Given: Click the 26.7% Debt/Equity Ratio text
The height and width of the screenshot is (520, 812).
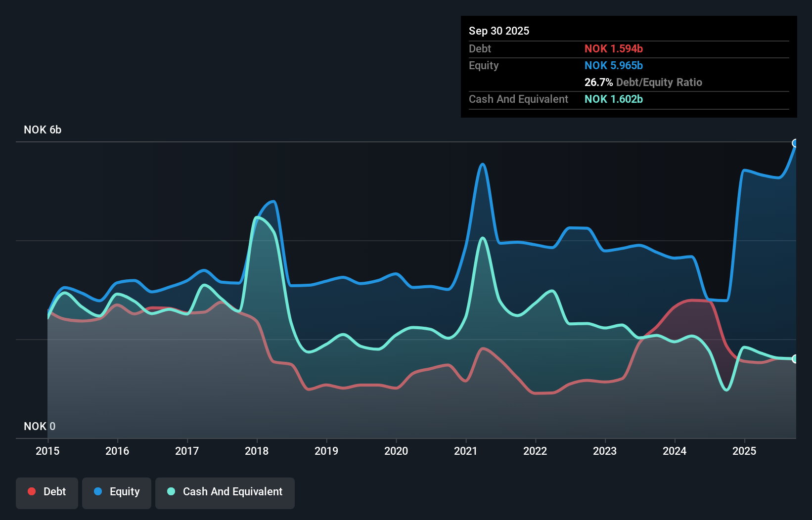Looking at the screenshot, I should [643, 82].
